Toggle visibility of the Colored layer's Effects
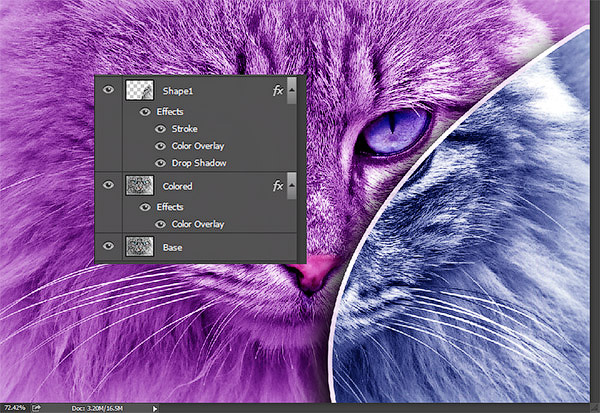Screen dimensions: 600x413 (145, 207)
